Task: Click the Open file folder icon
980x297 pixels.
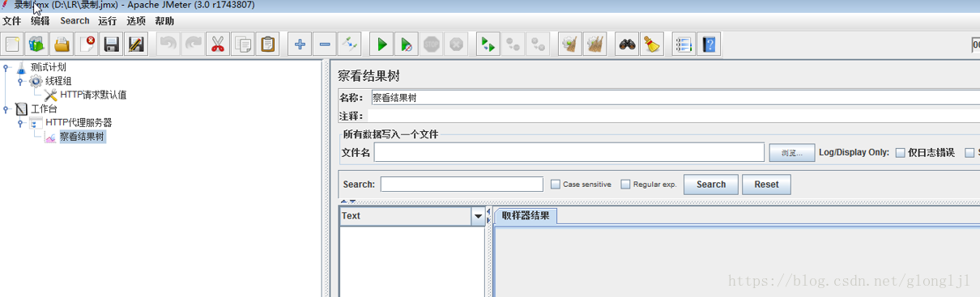Action: click(62, 44)
